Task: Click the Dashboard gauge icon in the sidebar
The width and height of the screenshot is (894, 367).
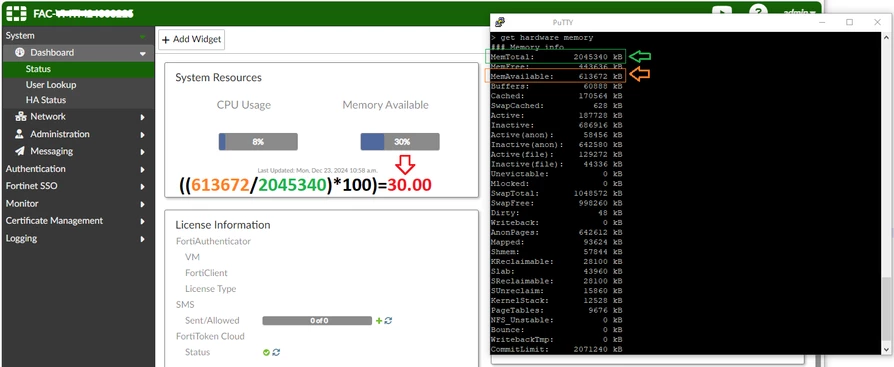Action: [x=20, y=52]
